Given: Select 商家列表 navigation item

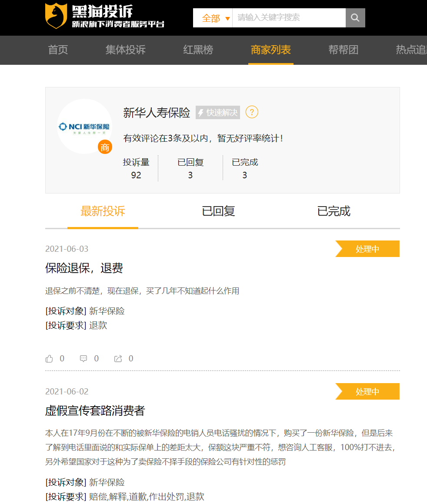Looking at the screenshot, I should [270, 50].
